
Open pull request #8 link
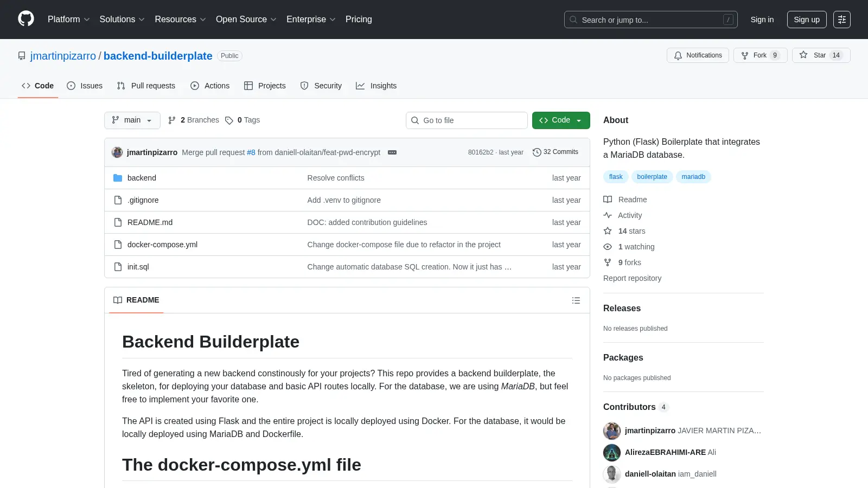click(251, 152)
